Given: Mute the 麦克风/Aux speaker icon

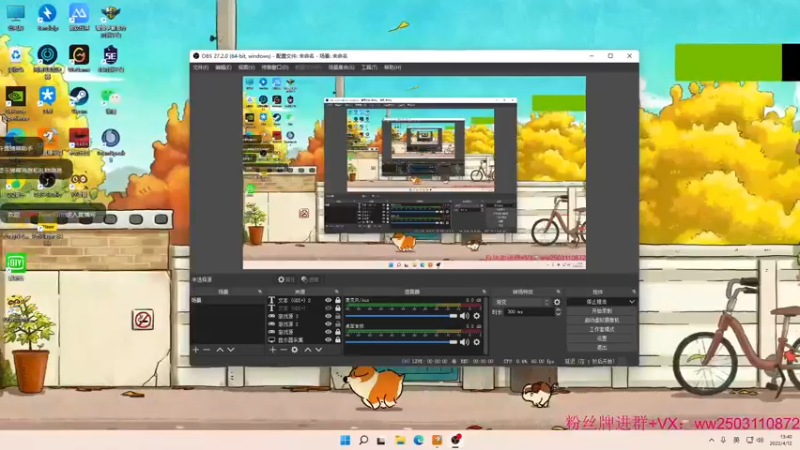Looking at the screenshot, I should point(464,316).
